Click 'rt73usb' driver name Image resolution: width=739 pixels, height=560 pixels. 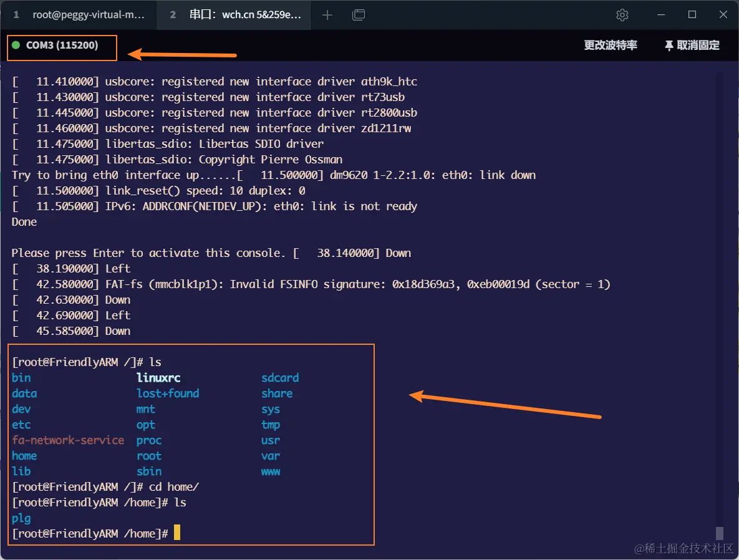click(383, 97)
